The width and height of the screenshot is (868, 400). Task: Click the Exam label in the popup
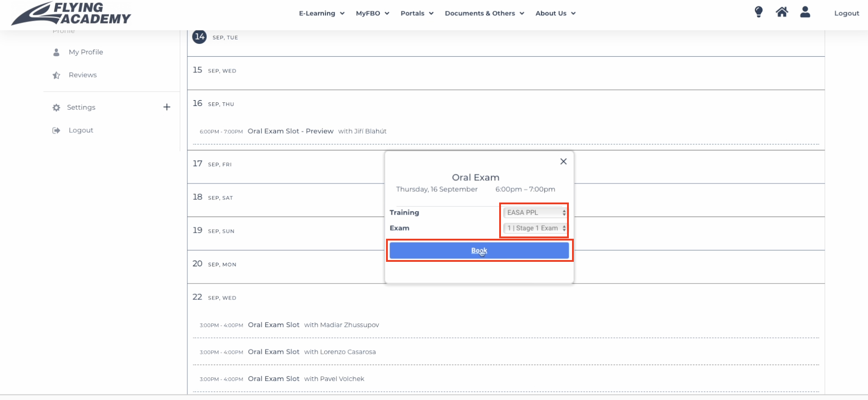click(399, 228)
